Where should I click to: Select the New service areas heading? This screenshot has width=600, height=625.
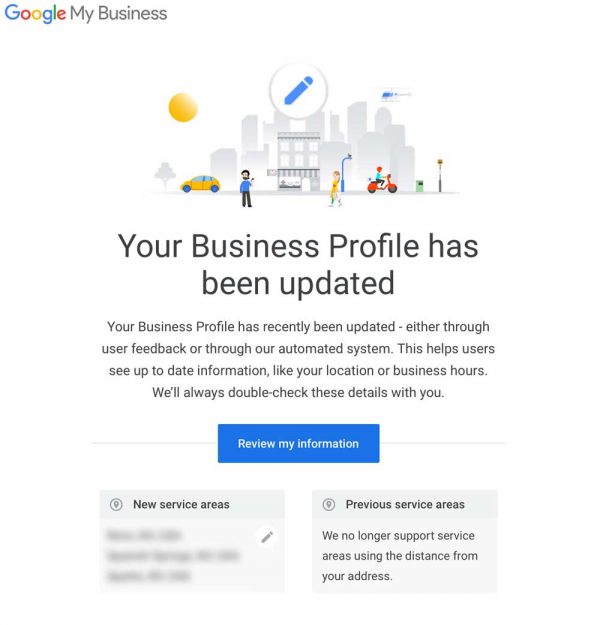pos(181,505)
